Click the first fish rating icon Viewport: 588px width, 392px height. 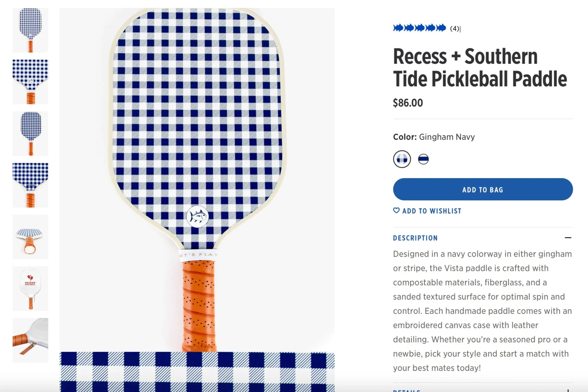click(x=398, y=28)
